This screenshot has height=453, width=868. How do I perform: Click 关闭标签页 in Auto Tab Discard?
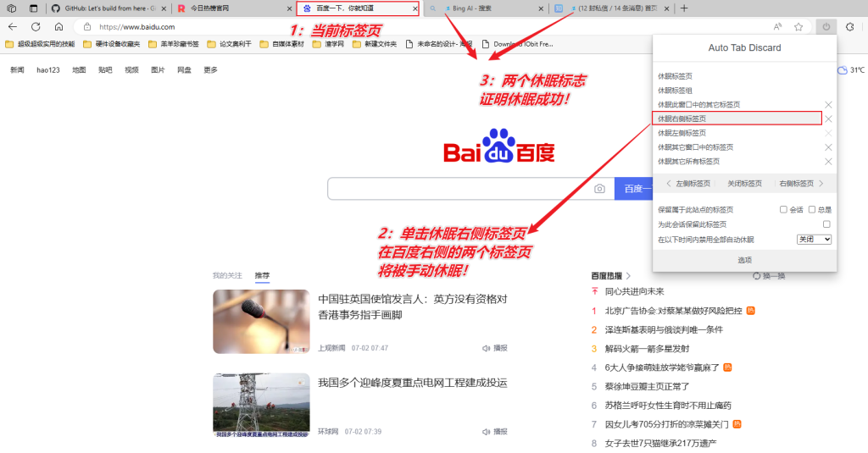coord(744,183)
